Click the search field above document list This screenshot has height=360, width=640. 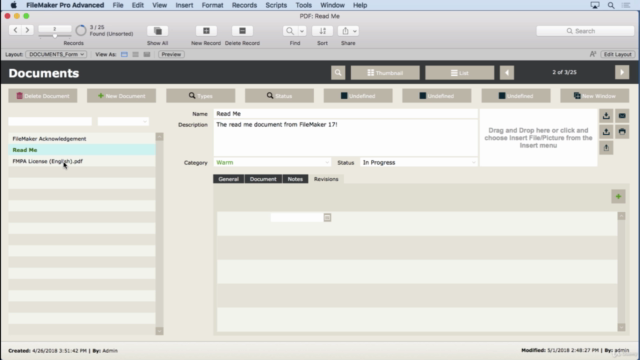tap(50, 121)
